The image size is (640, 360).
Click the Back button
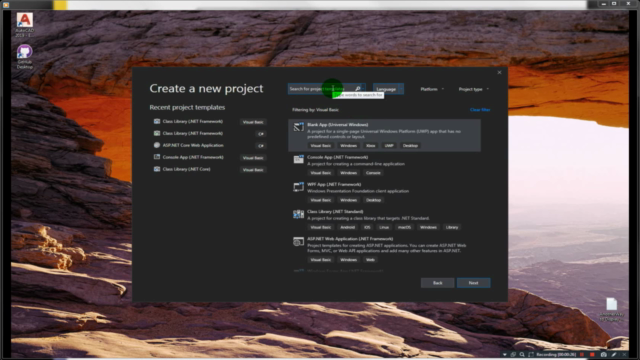(438, 283)
